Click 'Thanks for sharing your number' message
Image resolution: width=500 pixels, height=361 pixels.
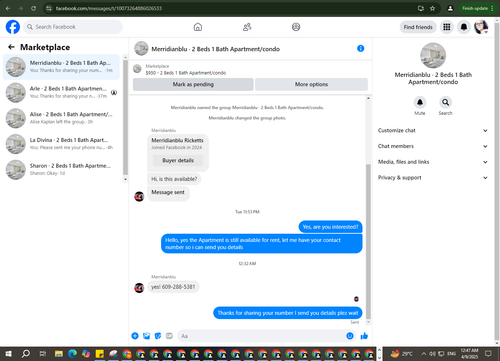click(x=288, y=313)
